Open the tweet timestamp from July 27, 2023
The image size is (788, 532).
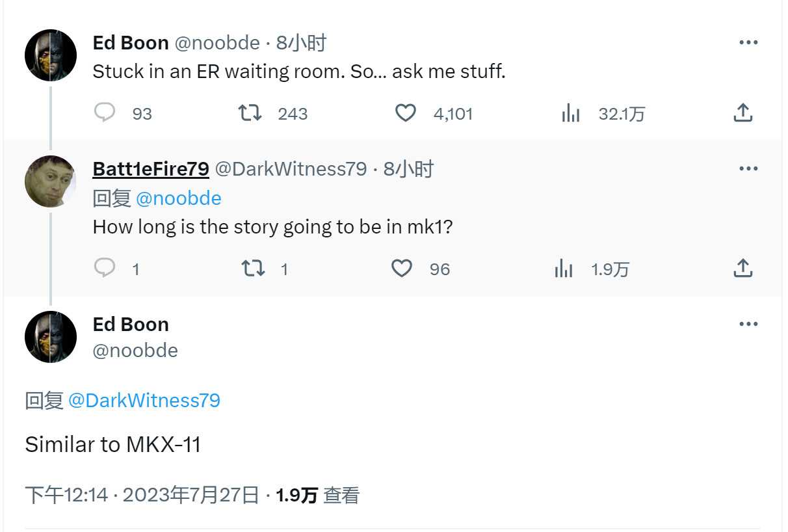(142, 496)
